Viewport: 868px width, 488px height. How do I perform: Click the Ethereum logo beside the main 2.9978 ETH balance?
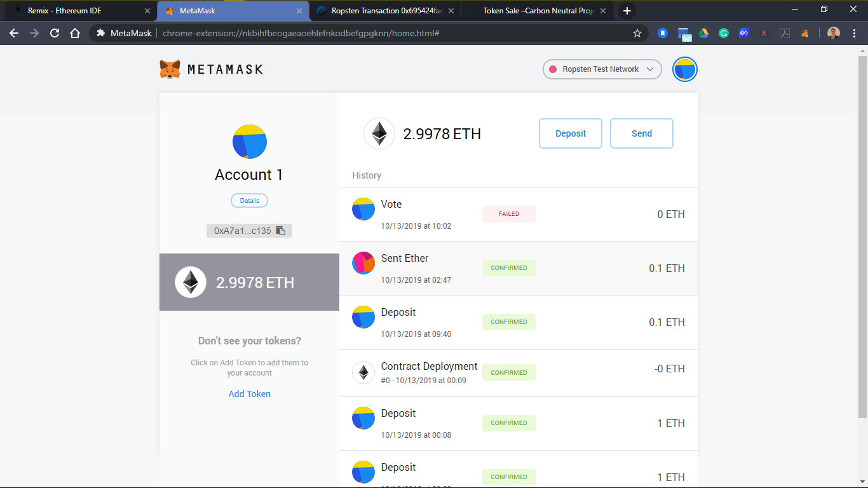(x=379, y=133)
